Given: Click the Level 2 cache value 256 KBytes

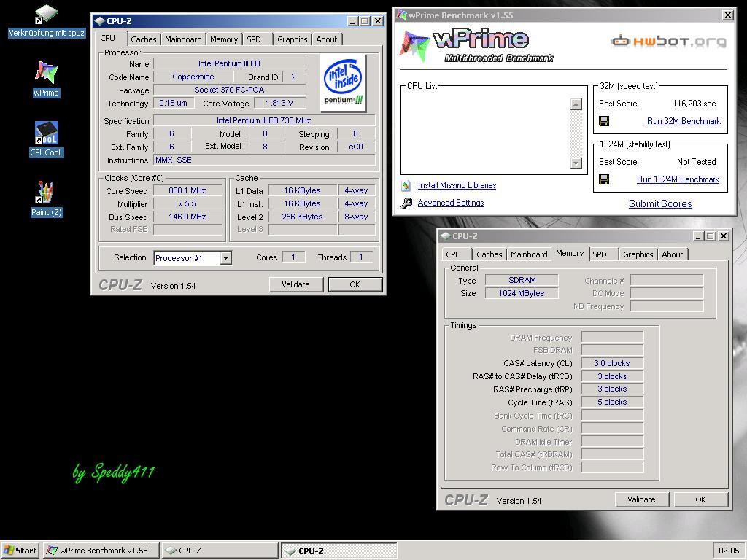Looking at the screenshot, I should 302,217.
